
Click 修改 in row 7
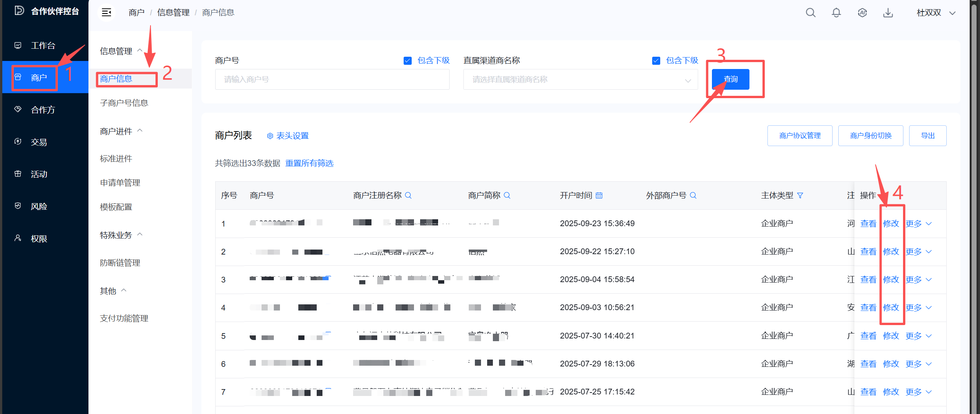891,392
